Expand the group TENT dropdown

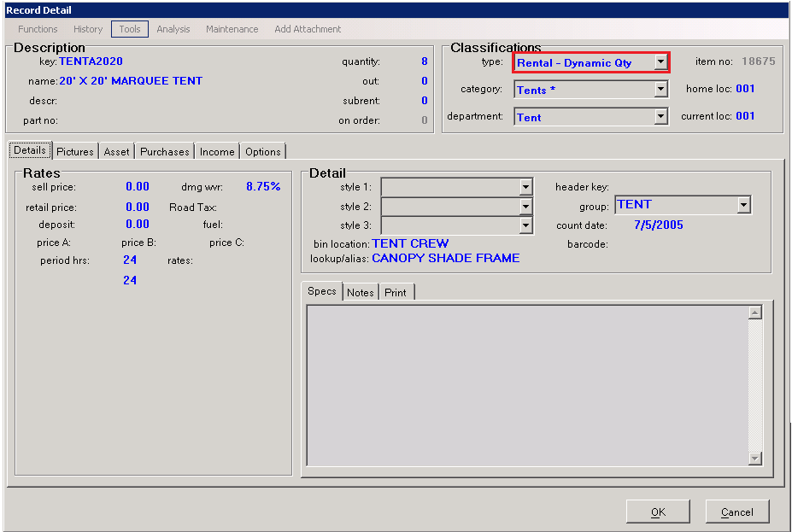pyautogui.click(x=743, y=205)
